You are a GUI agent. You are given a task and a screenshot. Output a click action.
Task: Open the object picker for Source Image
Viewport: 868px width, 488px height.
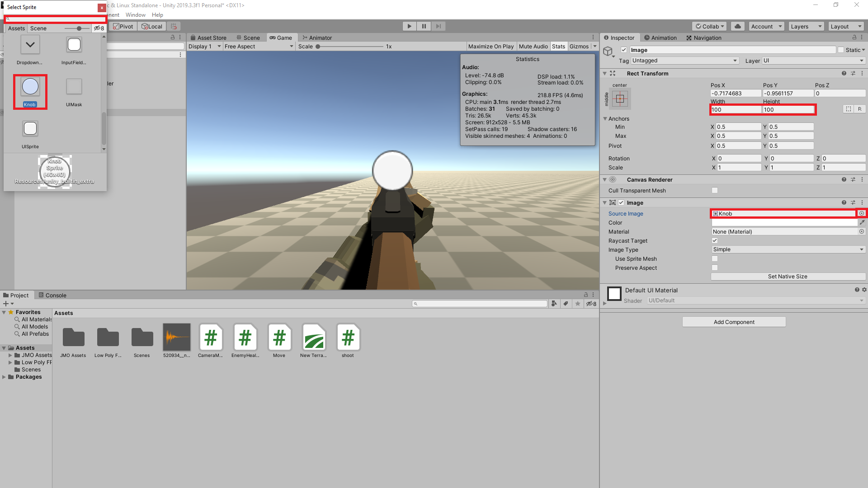click(862, 213)
